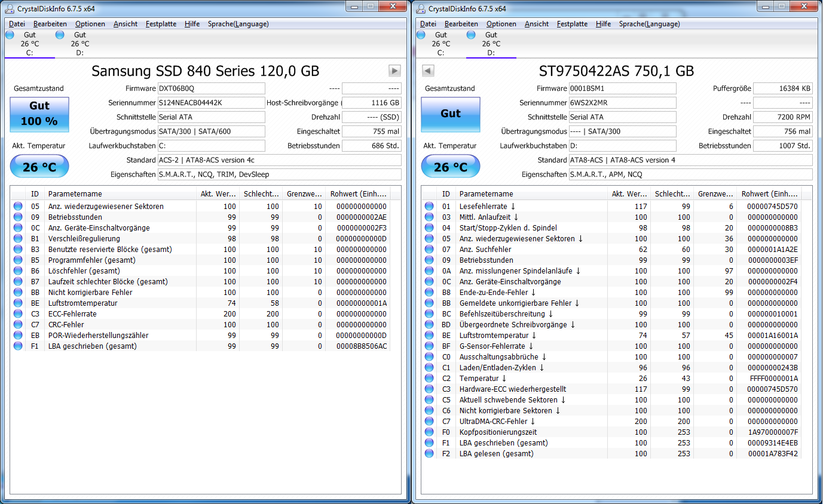
Task: Click Parametername column header in left window
Action: pyautogui.click(x=121, y=194)
